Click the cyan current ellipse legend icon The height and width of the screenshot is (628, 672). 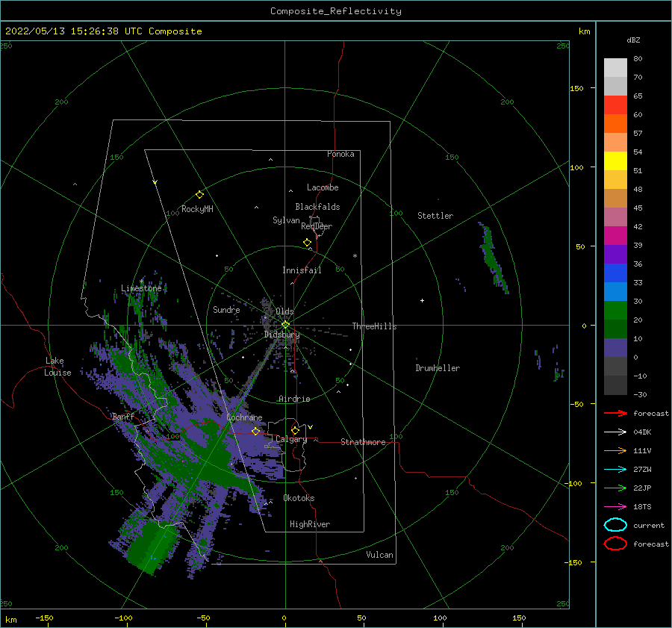[615, 525]
